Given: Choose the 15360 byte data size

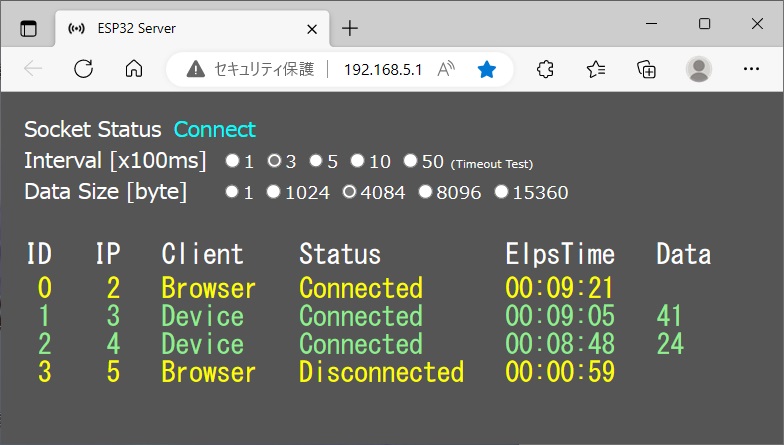Looking at the screenshot, I should coord(501,192).
